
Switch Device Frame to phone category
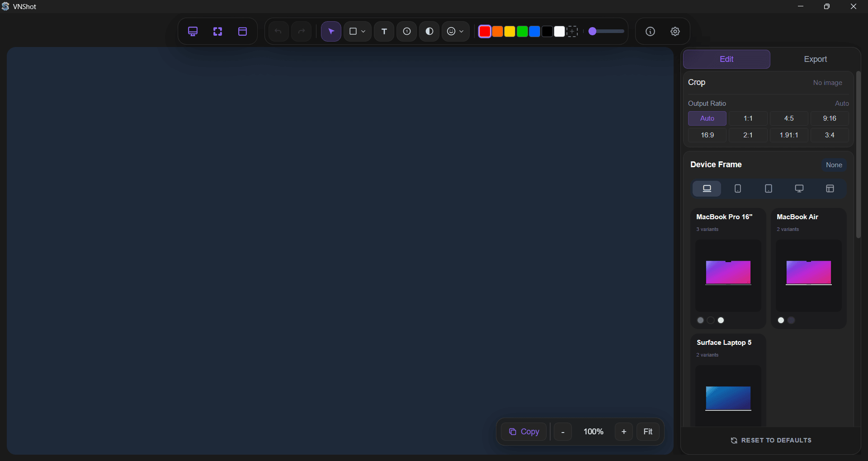(737, 188)
